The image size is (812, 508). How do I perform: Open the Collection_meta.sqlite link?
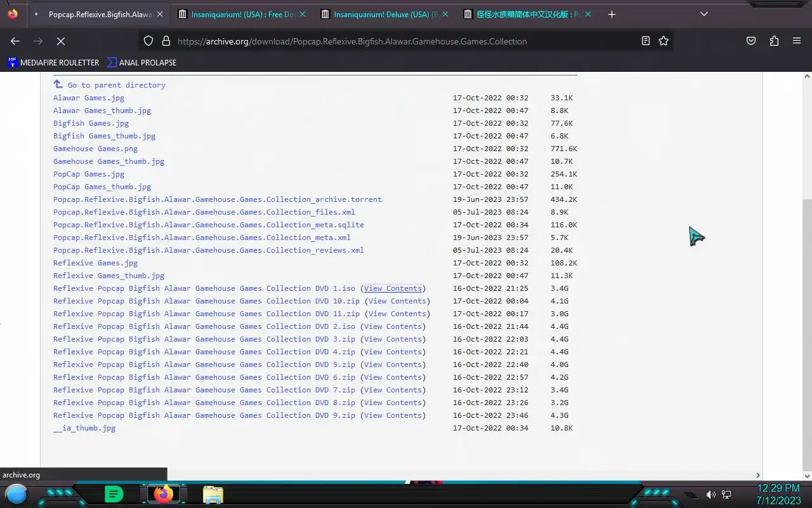209,225
